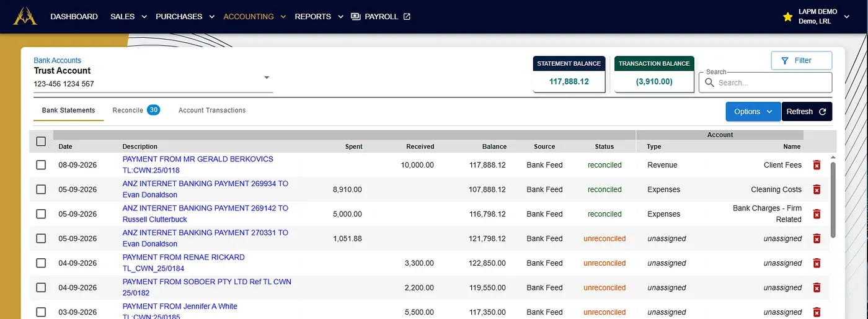868x319 pixels.
Task: Expand the Accounting menu chevron
Action: (x=283, y=17)
